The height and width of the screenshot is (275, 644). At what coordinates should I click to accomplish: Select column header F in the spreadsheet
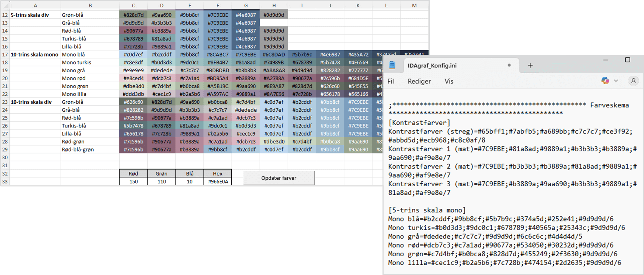click(218, 5)
